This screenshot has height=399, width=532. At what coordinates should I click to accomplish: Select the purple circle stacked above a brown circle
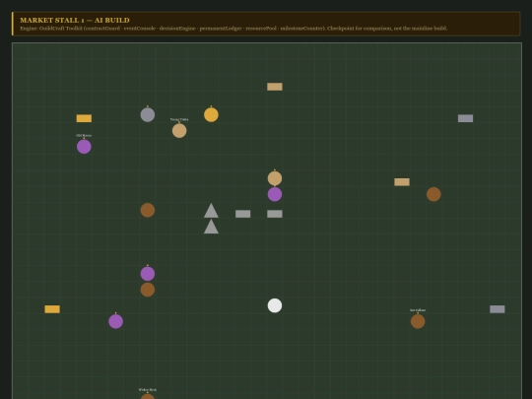point(148,274)
